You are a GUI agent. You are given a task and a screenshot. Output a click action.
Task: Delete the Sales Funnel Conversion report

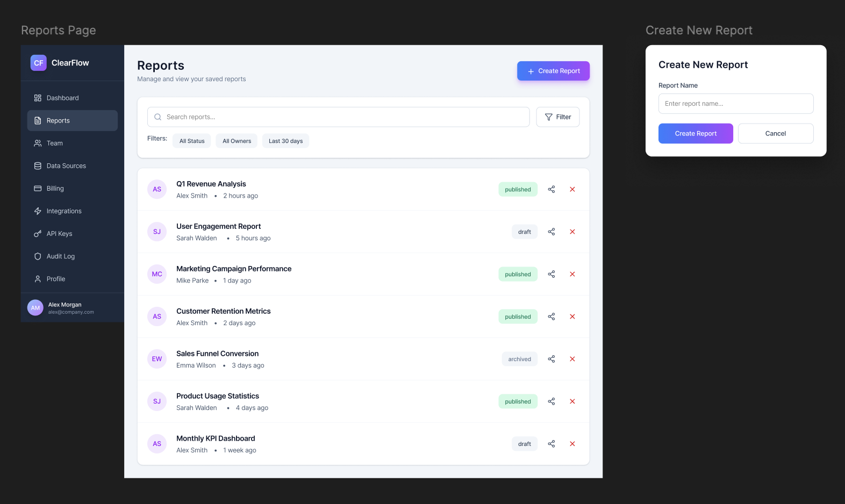click(572, 359)
